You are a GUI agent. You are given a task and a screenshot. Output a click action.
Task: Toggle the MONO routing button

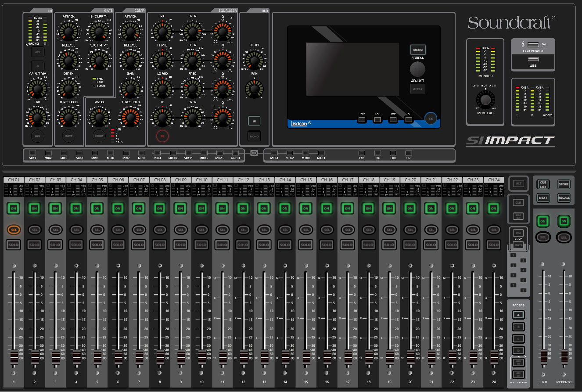(x=254, y=136)
